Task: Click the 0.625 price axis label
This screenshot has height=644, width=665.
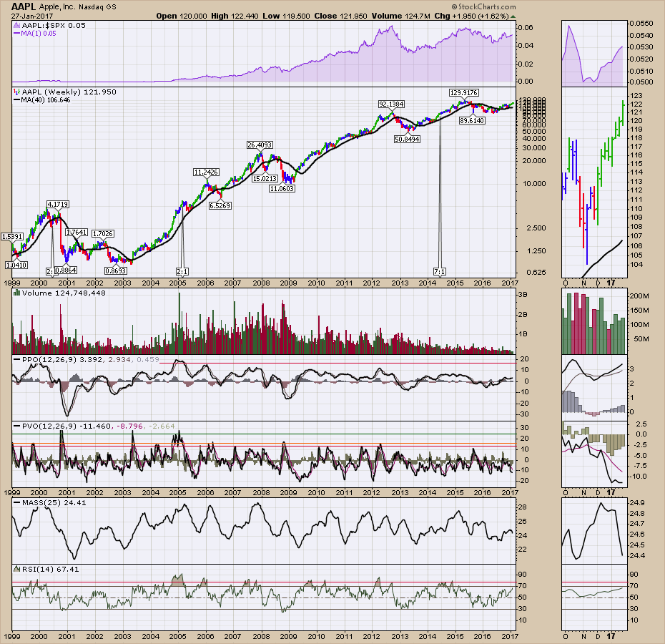Action: coord(536,272)
